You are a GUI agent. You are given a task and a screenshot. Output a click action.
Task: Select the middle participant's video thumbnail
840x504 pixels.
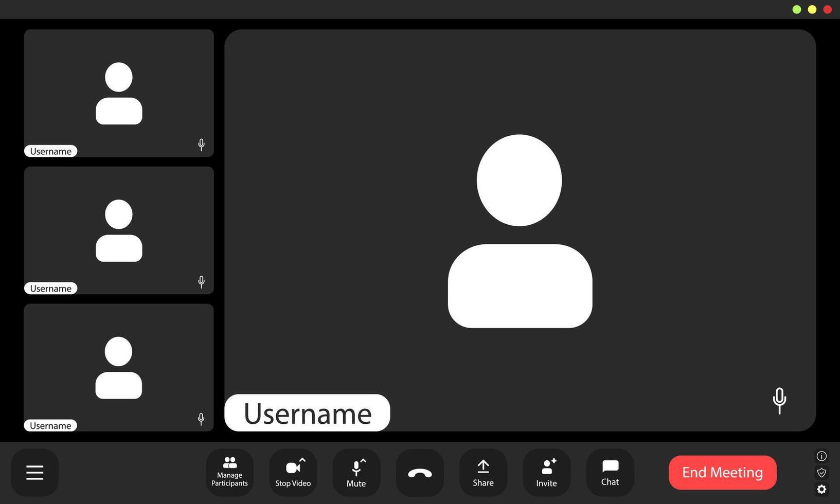[118, 230]
